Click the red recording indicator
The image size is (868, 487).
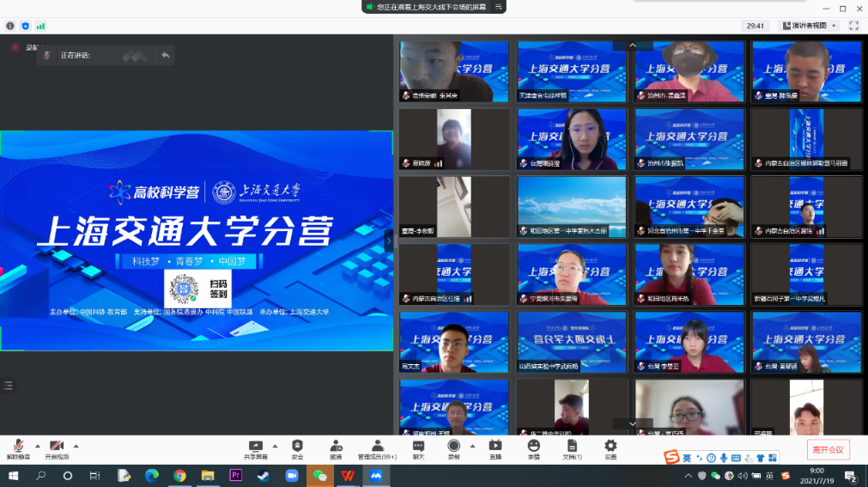(x=15, y=47)
